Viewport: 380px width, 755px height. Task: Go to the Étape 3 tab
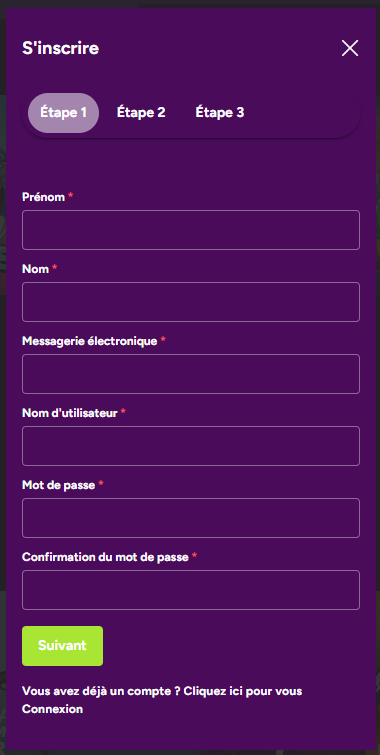pyautogui.click(x=220, y=113)
